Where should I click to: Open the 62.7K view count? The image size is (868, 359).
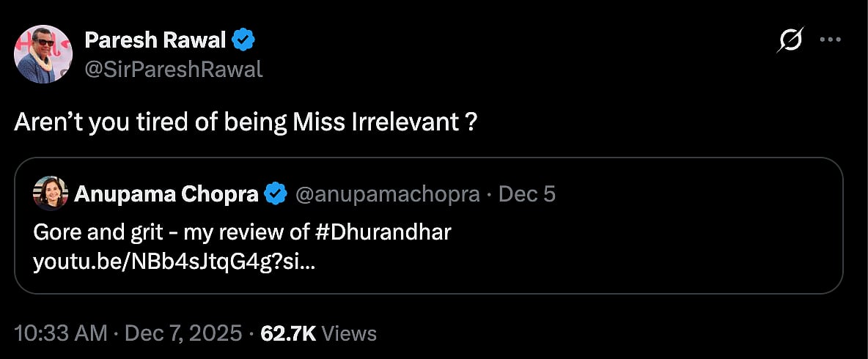(x=288, y=334)
